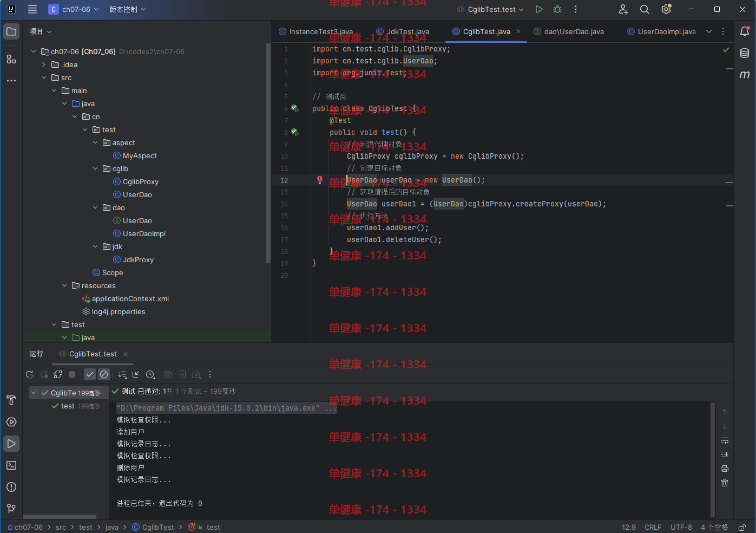This screenshot has width=756, height=533.
Task: Open IDE settings gear icon
Action: pyautogui.click(x=666, y=9)
